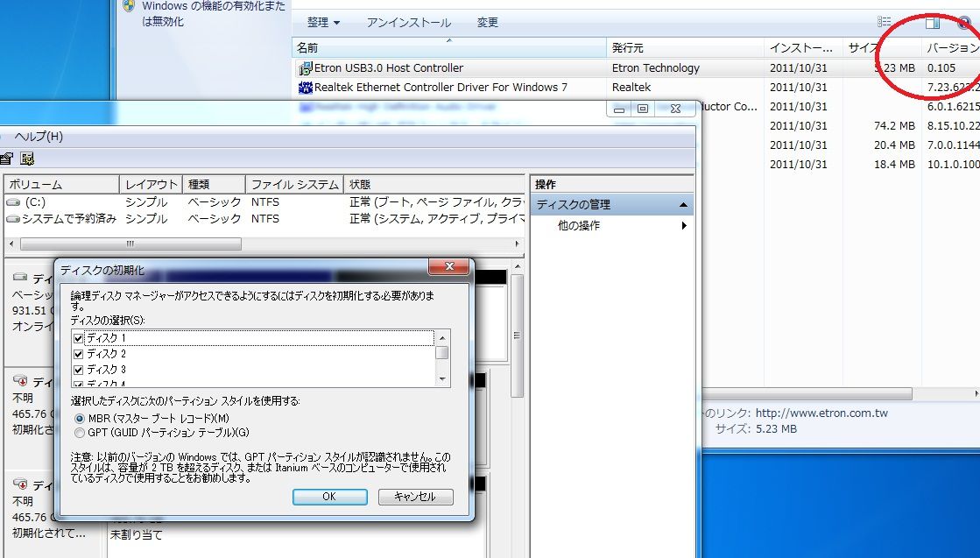Click the volume list horizontal scrollbar left arrow
Screen dimensions: 980x558
(x=12, y=244)
